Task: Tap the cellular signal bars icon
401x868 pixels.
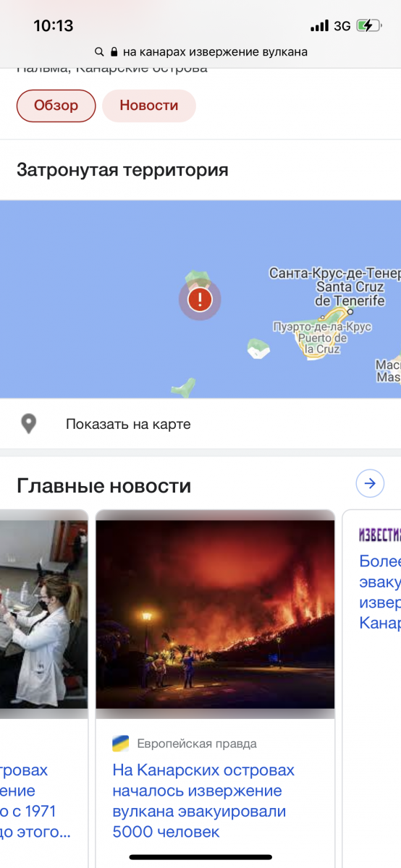Action: pyautogui.click(x=319, y=26)
